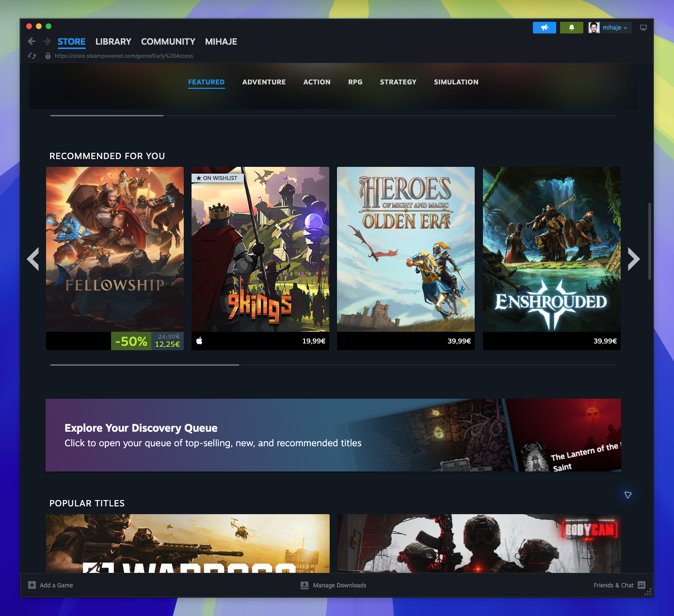This screenshot has height=616, width=674.
Task: Reload the store page
Action: 32,56
